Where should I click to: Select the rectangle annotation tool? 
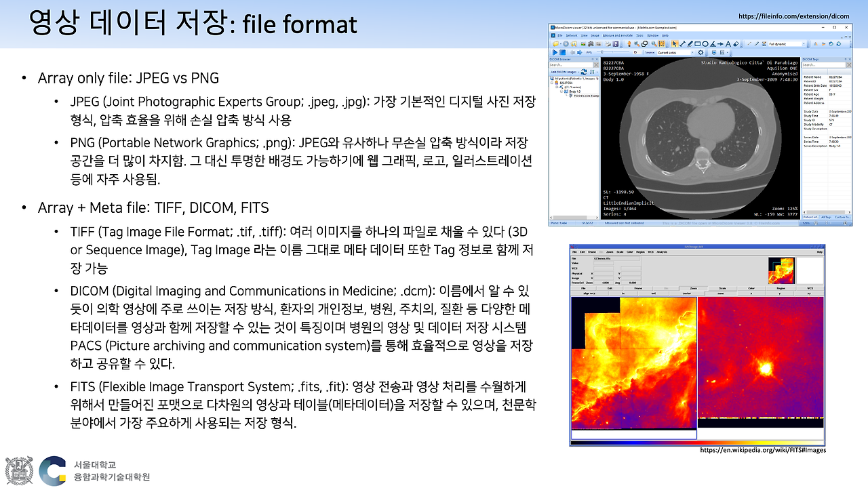pyautogui.click(x=698, y=43)
